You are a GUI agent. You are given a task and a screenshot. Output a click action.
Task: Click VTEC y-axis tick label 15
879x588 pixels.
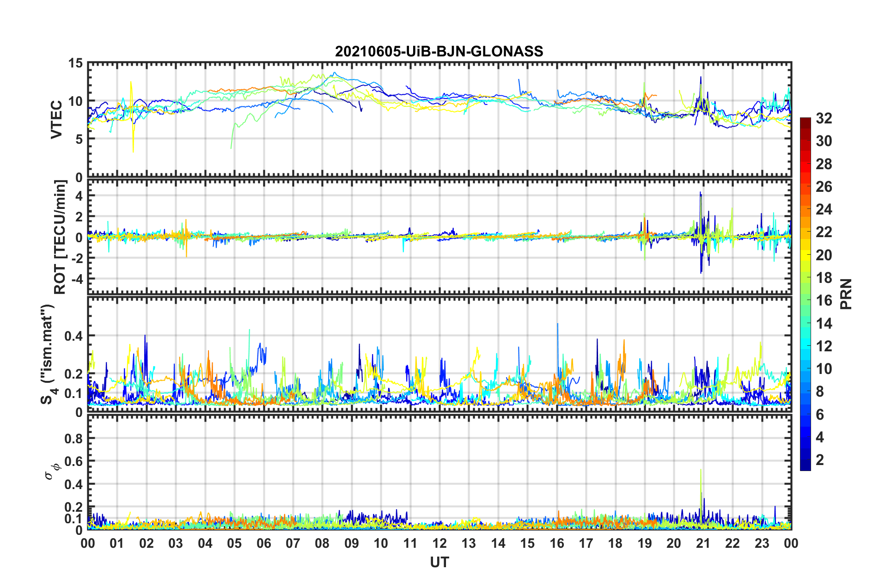click(x=75, y=63)
